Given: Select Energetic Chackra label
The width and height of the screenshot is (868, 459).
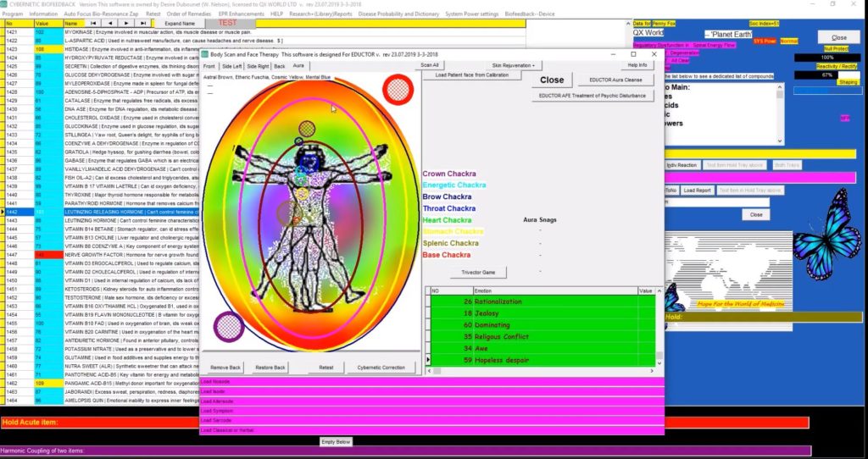Looking at the screenshot, I should [454, 185].
